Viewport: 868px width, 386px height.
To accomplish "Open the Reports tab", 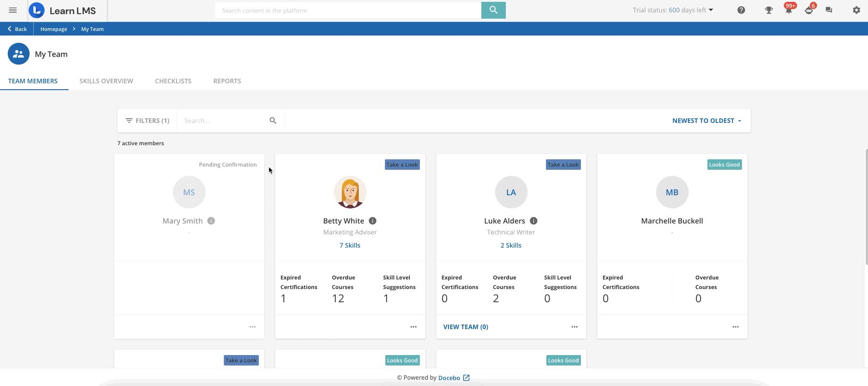I will 227,81.
